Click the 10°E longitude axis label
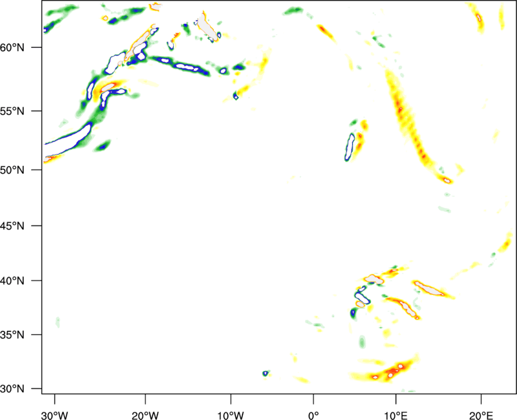Screen dimensions: 517x420 (396, 415)
